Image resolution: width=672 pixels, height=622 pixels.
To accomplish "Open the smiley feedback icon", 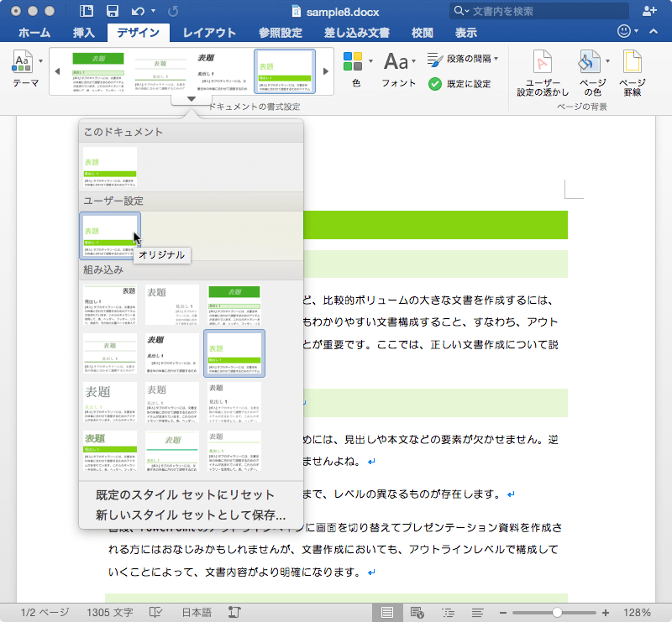I will coord(624,31).
